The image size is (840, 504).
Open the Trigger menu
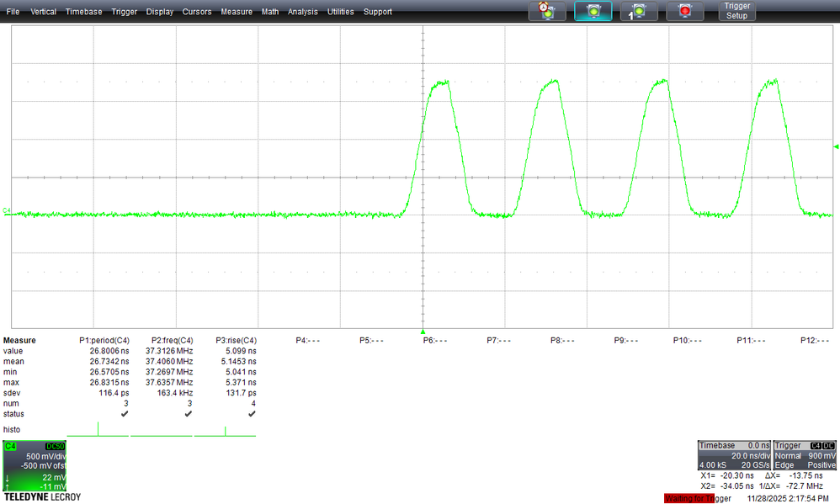click(x=125, y=11)
